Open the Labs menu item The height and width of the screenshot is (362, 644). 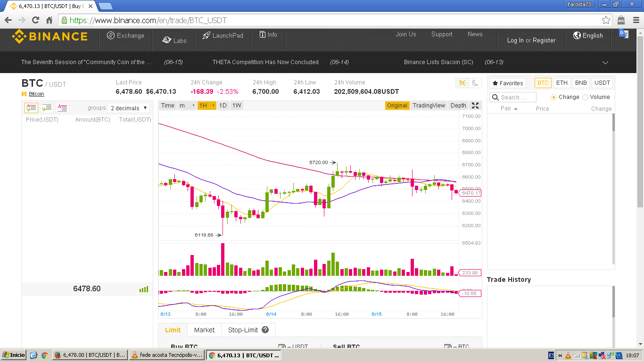174,41
